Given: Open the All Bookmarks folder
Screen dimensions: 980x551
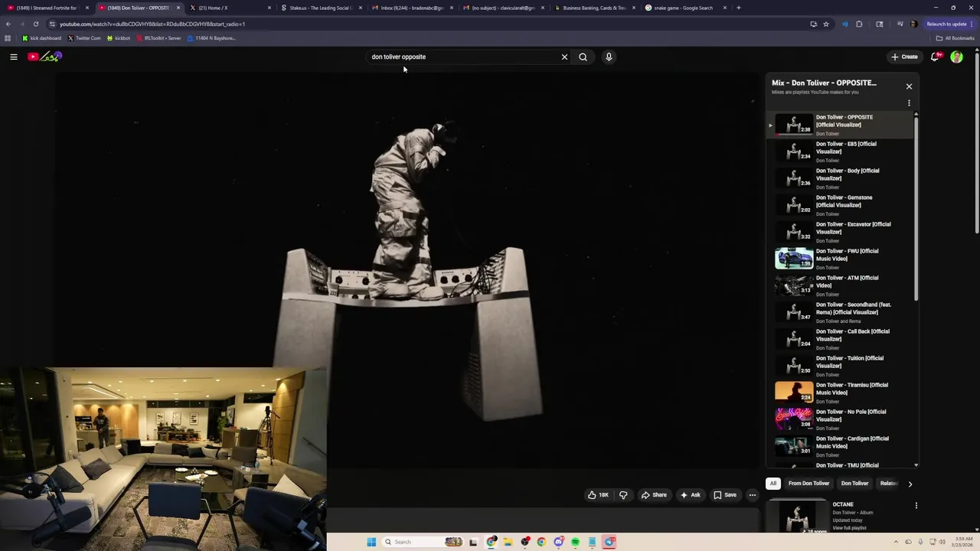Looking at the screenshot, I should pos(955,38).
